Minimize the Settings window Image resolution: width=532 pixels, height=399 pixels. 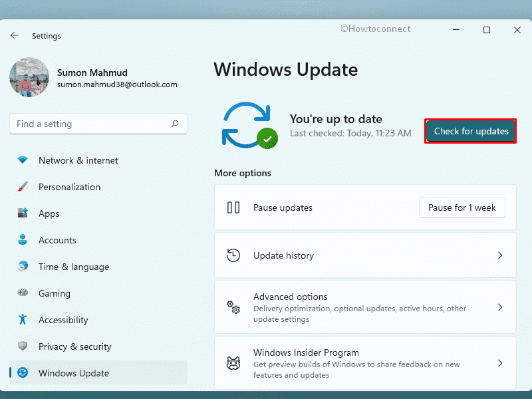pyautogui.click(x=456, y=30)
